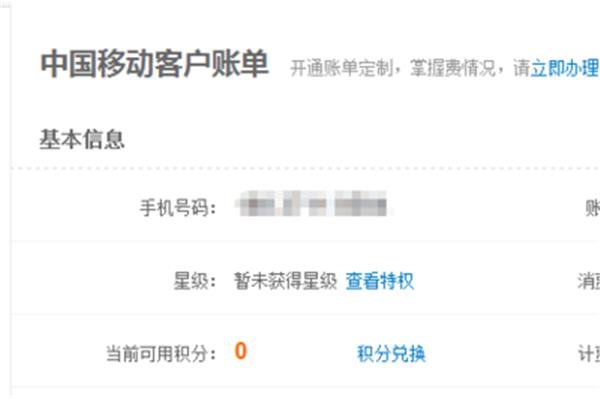Open the 积分兑换 link

pyautogui.click(x=391, y=353)
